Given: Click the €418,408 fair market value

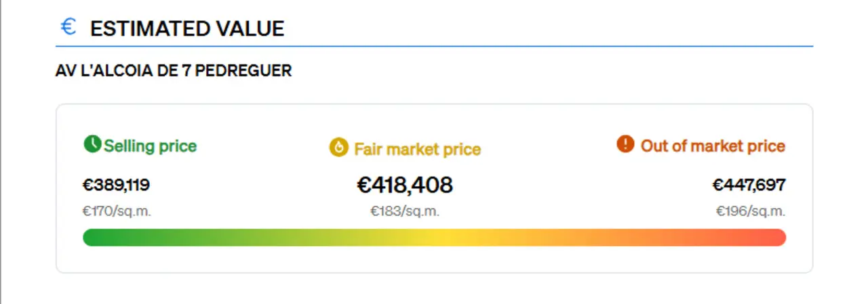Looking at the screenshot, I should coord(405,185).
